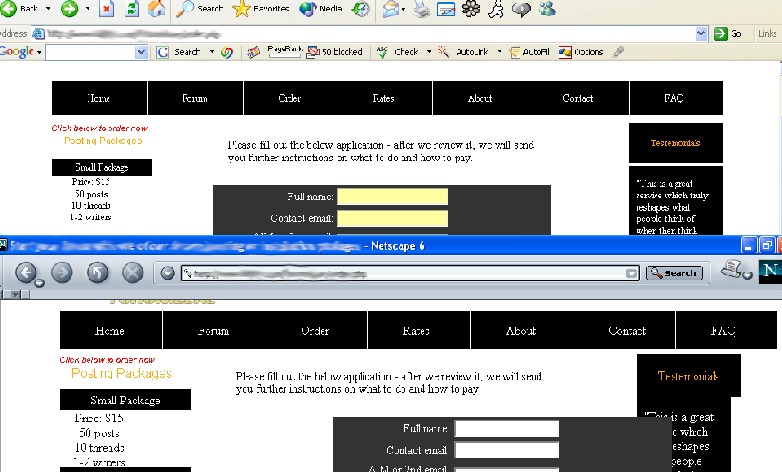This screenshot has width=782, height=472.
Task: Click the Refresh icon in Internet Explorer
Action: coord(132,8)
